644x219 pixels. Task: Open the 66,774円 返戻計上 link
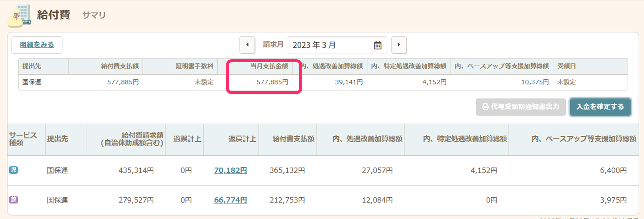pyautogui.click(x=230, y=200)
